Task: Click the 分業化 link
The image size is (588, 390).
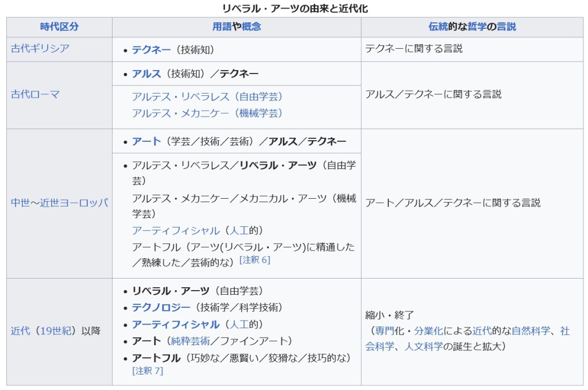Action: click(x=428, y=331)
